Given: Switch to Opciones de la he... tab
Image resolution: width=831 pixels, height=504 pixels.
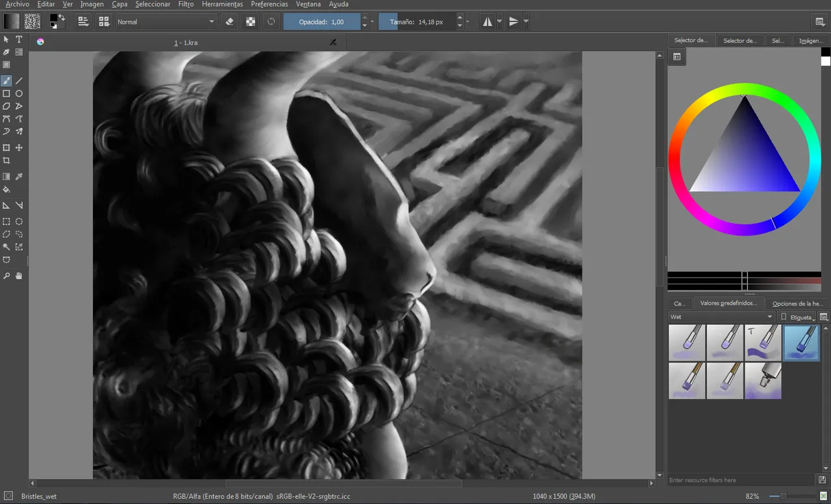Looking at the screenshot, I should point(798,303).
